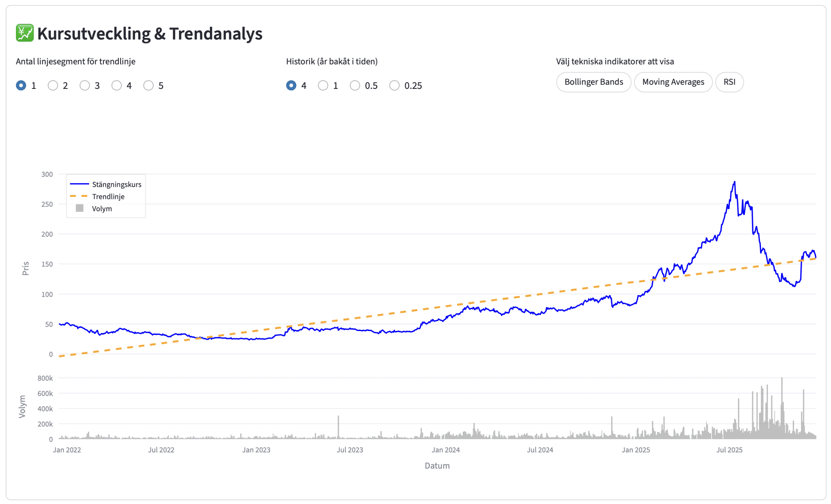Click the Jul 2025 date tick label
831x504 pixels.
(x=729, y=450)
